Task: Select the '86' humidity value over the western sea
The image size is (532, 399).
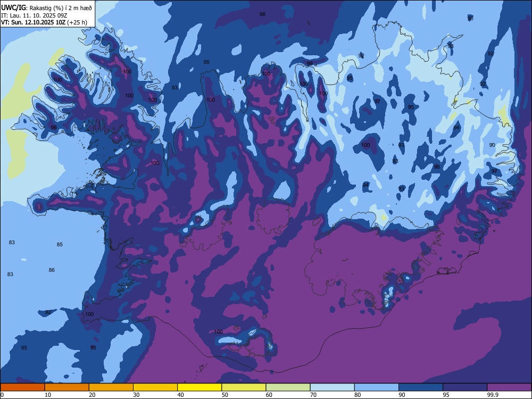Action: pos(52,270)
